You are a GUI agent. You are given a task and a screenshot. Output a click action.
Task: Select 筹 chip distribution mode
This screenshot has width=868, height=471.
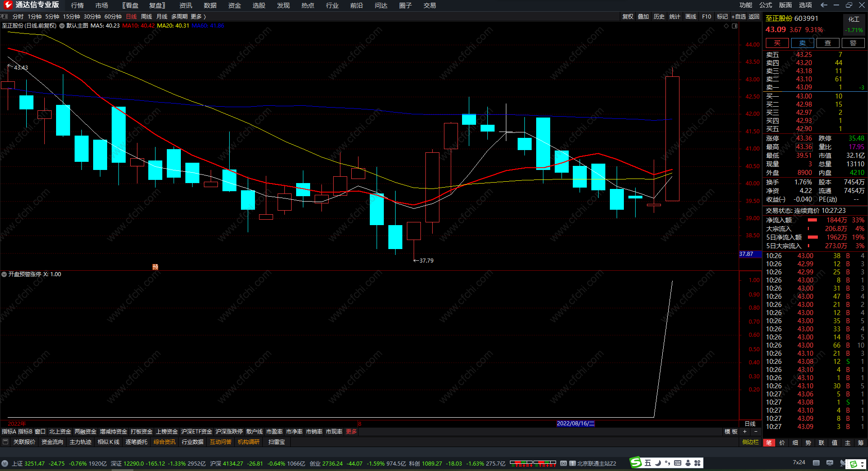tap(860, 443)
